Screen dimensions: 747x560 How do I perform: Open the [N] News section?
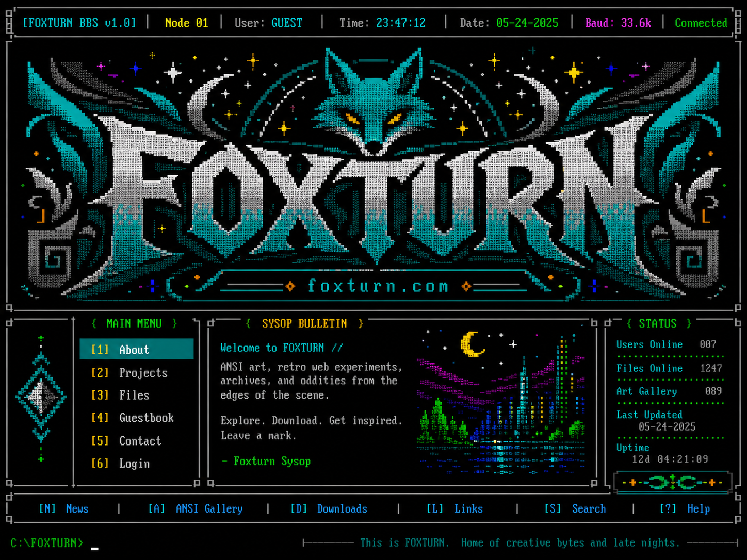click(64, 509)
